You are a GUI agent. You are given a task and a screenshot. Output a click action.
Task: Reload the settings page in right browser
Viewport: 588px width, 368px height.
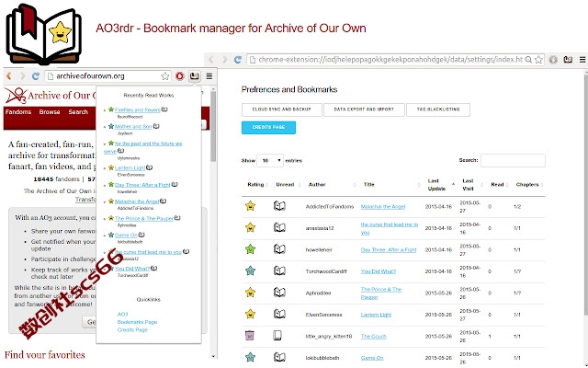pos(238,59)
